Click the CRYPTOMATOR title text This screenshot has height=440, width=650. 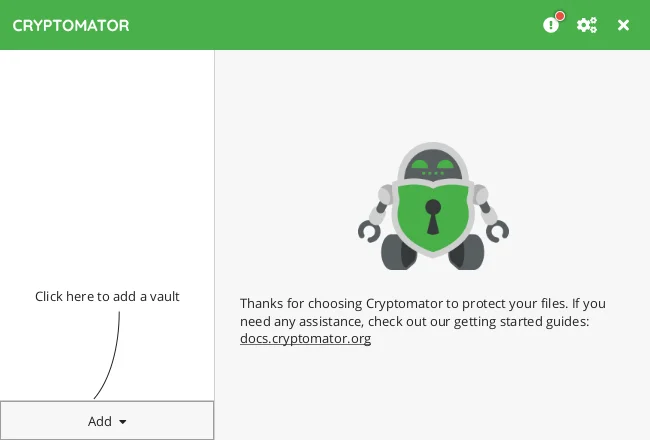click(71, 25)
